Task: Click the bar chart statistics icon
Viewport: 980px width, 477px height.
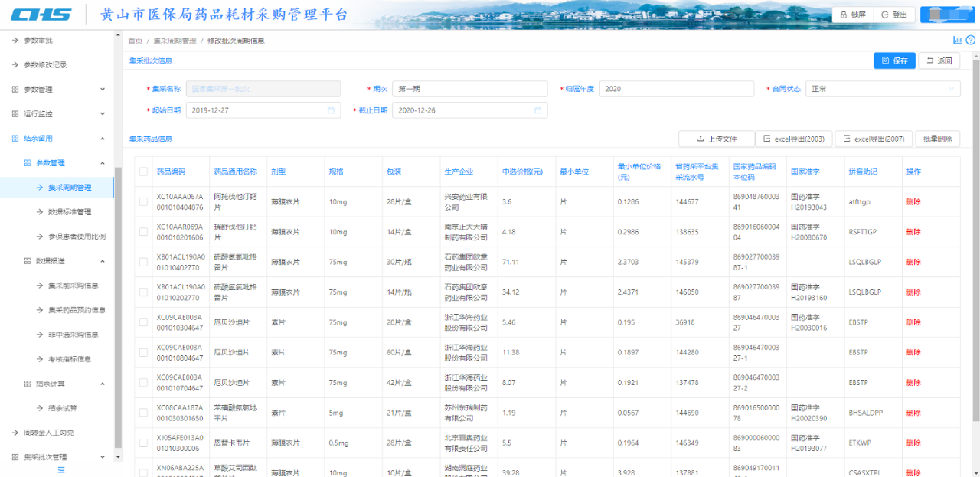Action: click(x=957, y=41)
